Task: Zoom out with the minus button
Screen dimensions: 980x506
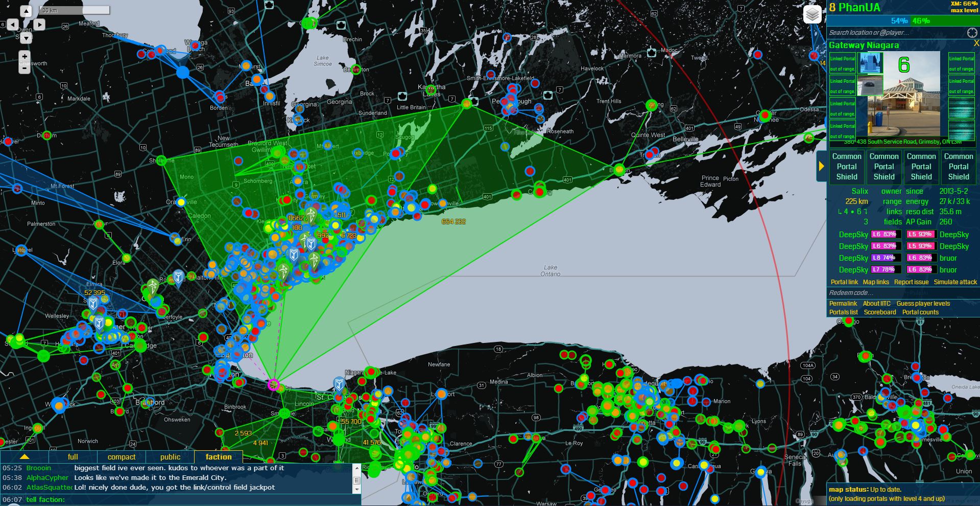Action: click(x=25, y=67)
